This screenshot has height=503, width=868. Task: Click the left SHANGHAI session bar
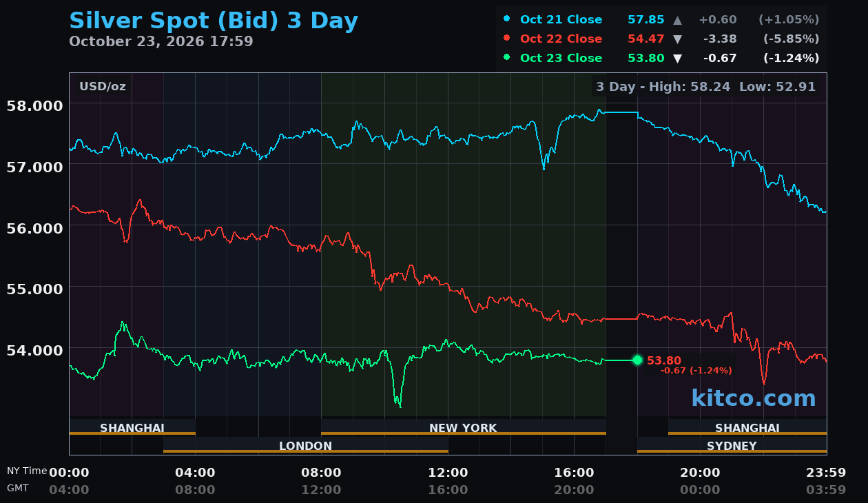click(x=132, y=427)
